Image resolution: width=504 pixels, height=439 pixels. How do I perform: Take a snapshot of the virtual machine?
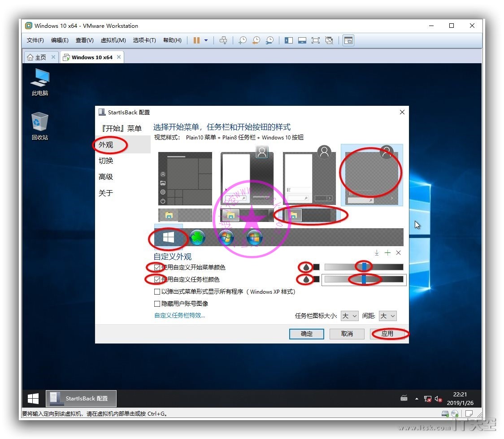click(243, 40)
